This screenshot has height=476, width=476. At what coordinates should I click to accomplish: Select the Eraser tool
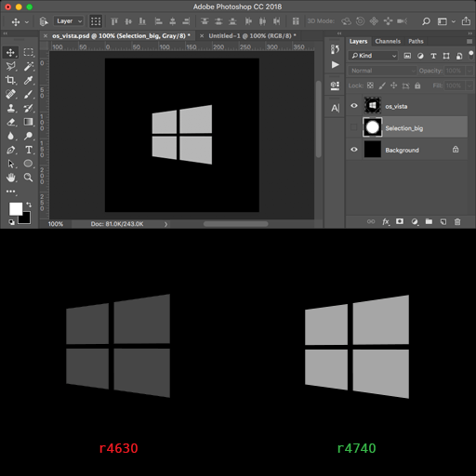(x=10, y=122)
